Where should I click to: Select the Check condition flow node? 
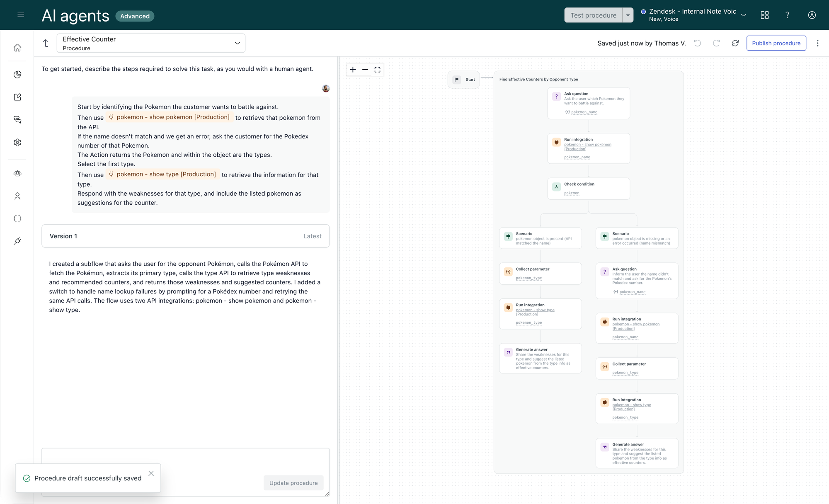pyautogui.click(x=588, y=188)
